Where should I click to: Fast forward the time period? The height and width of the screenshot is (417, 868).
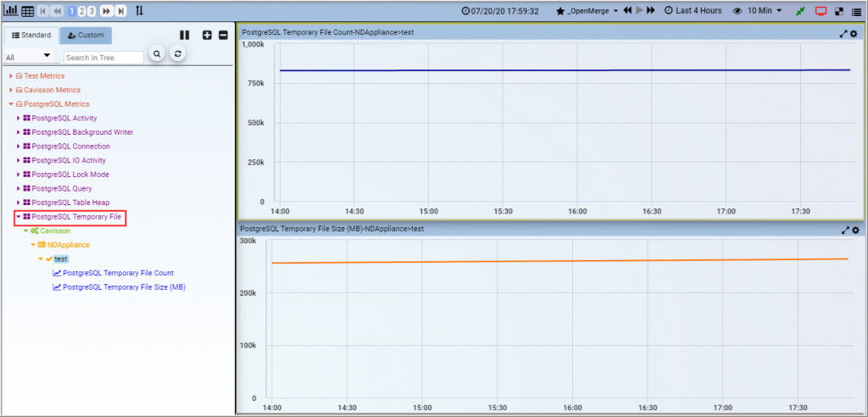point(651,10)
